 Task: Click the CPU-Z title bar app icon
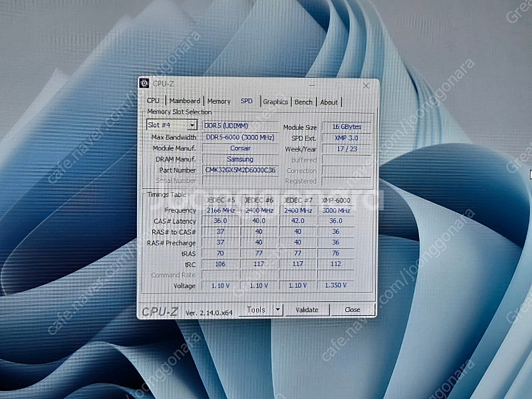pos(144,83)
